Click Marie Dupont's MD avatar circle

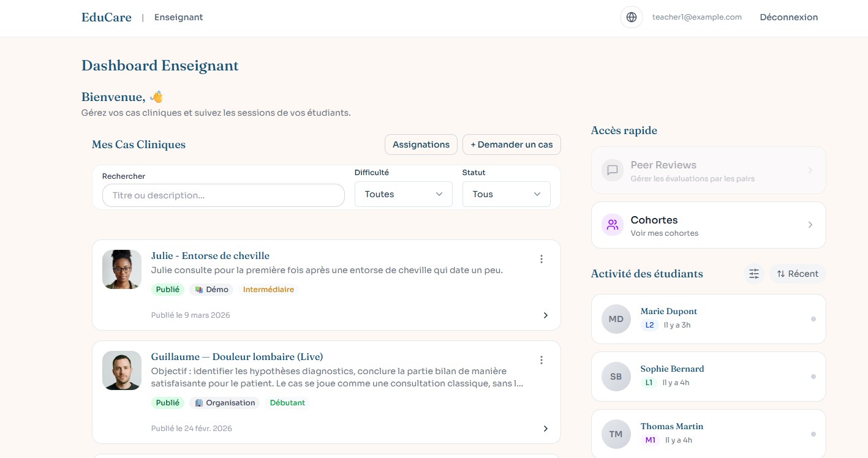[x=616, y=319]
